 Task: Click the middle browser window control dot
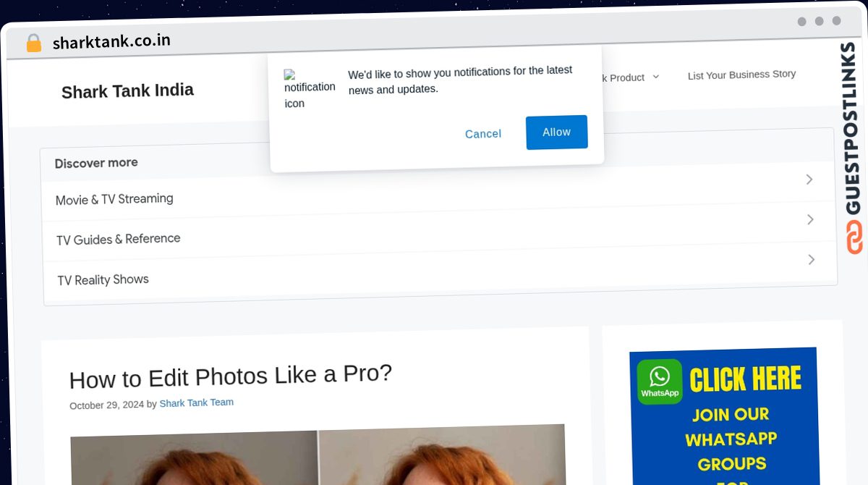pyautogui.click(x=820, y=21)
